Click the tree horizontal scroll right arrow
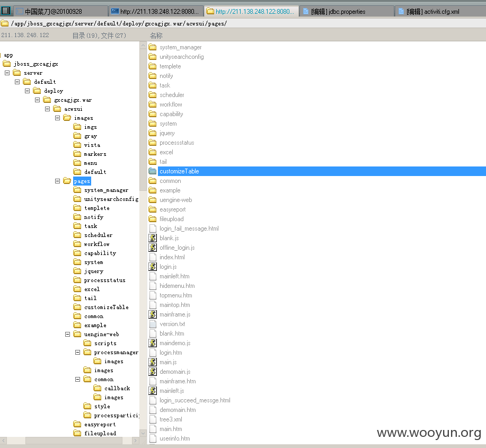 coord(136,441)
